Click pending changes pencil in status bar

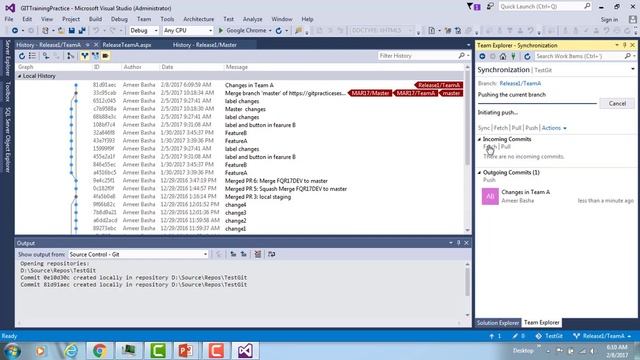pos(518,336)
